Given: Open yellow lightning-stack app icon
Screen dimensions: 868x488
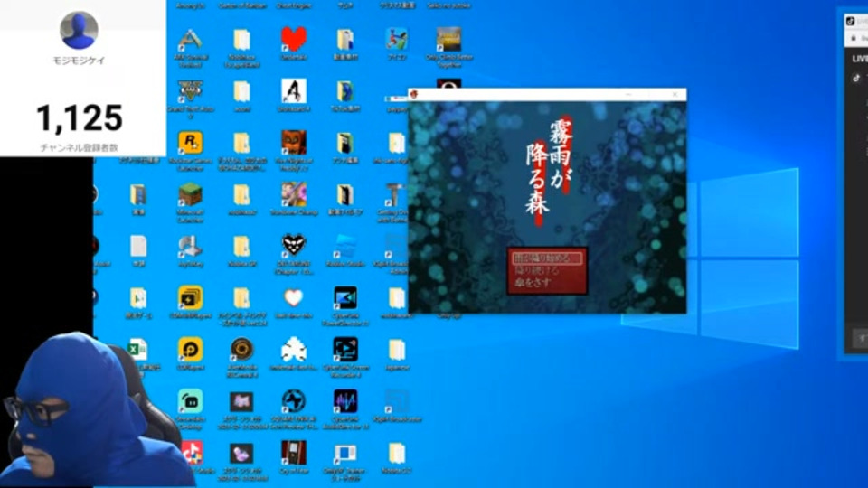Looking at the screenshot, I should (191, 298).
